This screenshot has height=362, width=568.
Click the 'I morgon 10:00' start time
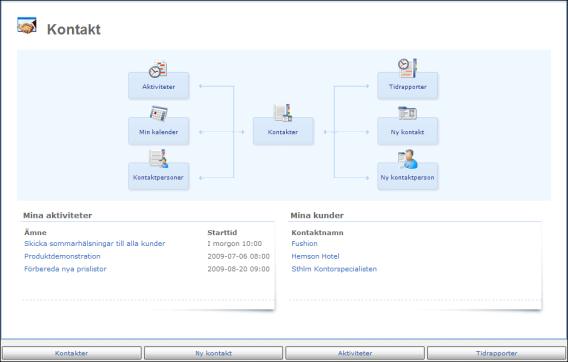pyautogui.click(x=234, y=244)
